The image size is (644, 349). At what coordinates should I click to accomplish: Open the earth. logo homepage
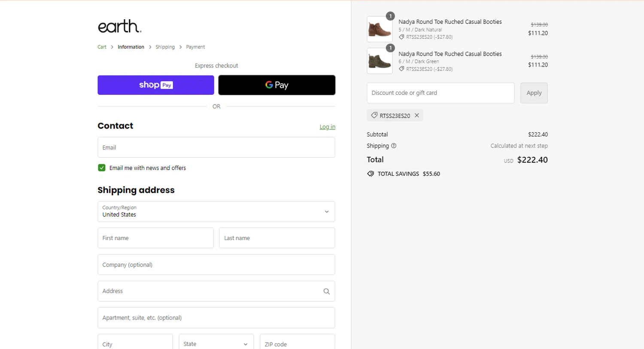pos(120,26)
